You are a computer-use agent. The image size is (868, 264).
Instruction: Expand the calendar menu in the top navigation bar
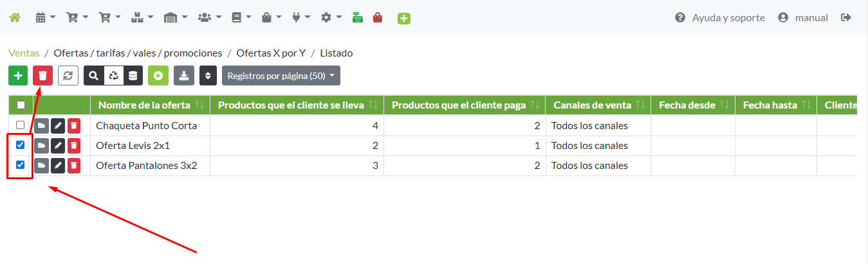coord(45,18)
